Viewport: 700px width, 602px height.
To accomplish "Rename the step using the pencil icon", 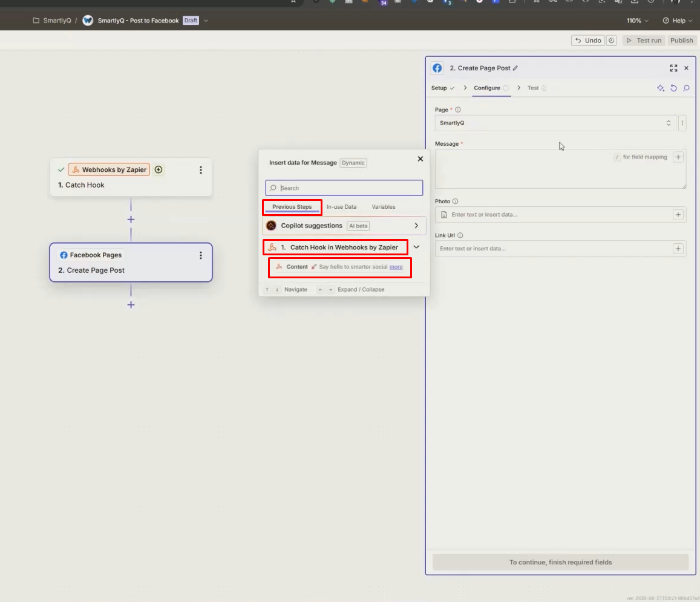I will pos(515,68).
